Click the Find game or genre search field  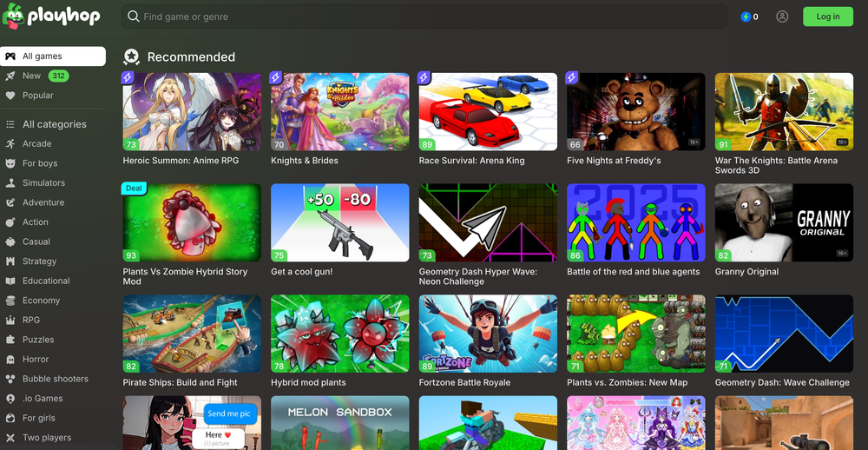424,17
